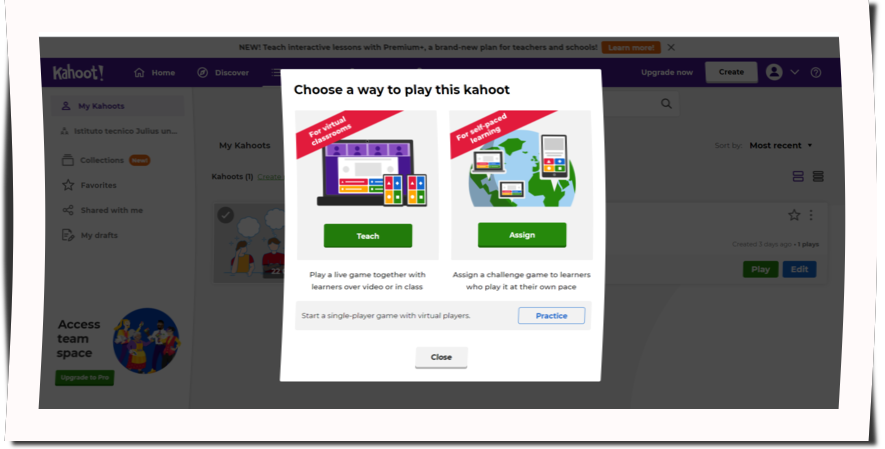Select the kahoot thumbnail checkmark
Image resolution: width=885 pixels, height=449 pixels.
tap(226, 215)
